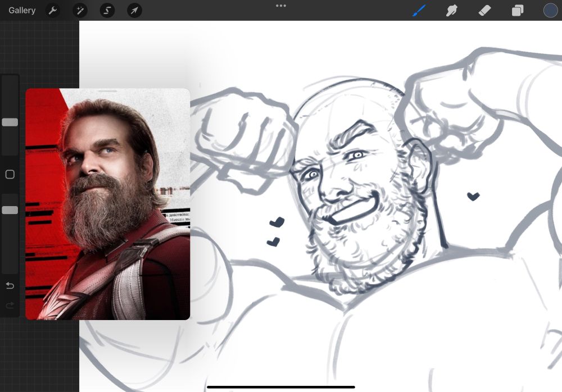Return to the Gallery
Screen dimensions: 562x392
pos(22,11)
